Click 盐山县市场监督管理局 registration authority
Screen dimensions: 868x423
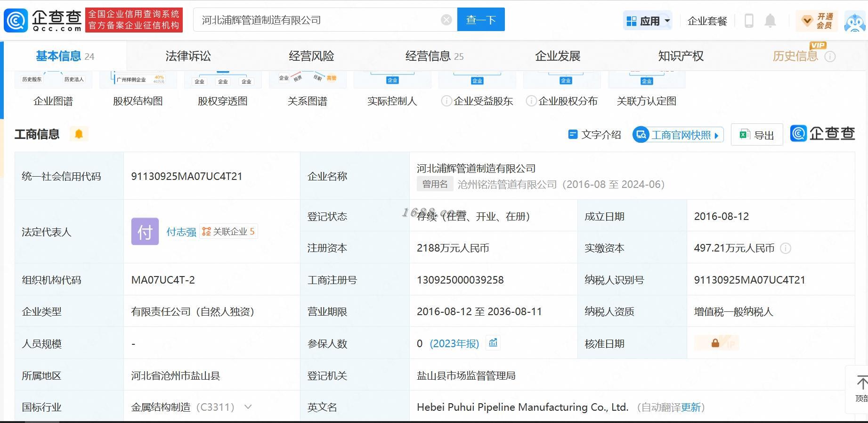pyautogui.click(x=466, y=375)
